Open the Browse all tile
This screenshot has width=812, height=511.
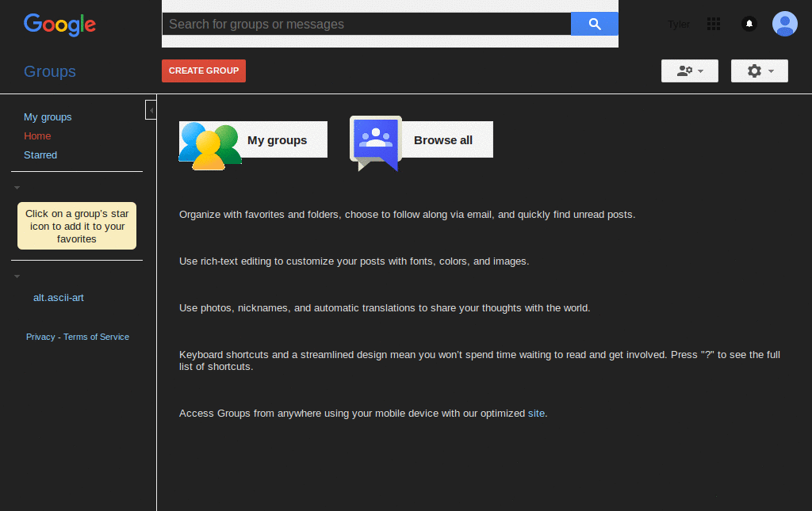point(422,139)
